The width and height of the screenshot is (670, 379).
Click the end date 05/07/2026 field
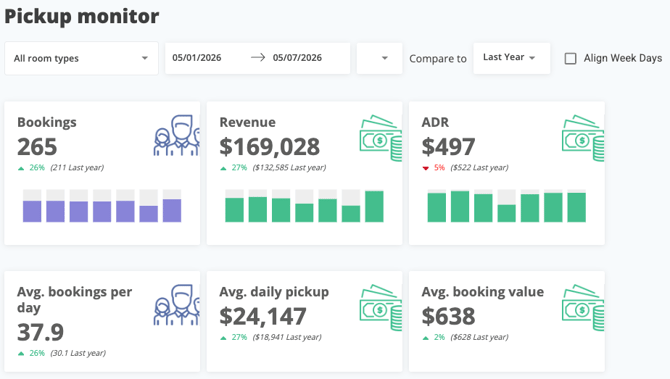point(297,58)
